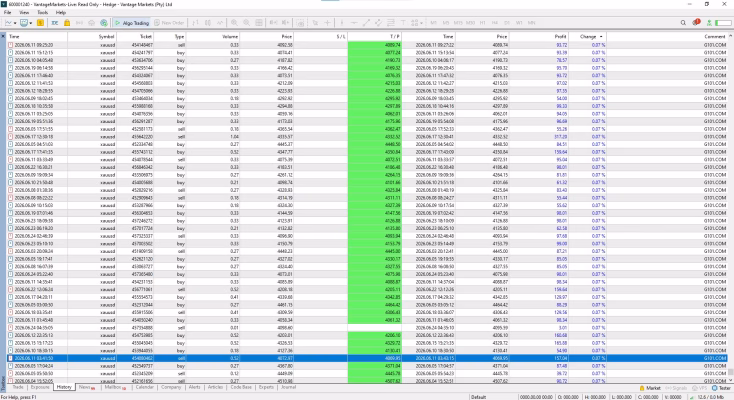The width and height of the screenshot is (734, 400).
Task: Select the crosshair tool
Action: 327,22
